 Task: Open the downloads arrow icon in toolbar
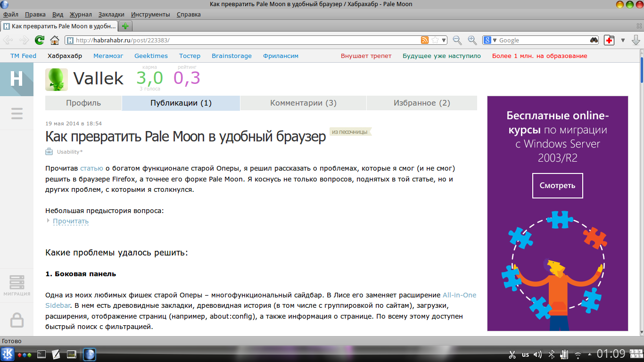636,40
